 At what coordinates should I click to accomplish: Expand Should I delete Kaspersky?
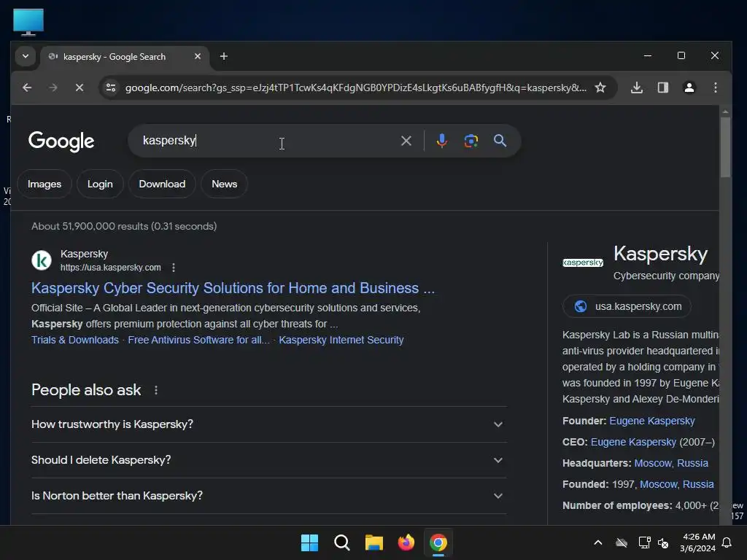point(268,460)
